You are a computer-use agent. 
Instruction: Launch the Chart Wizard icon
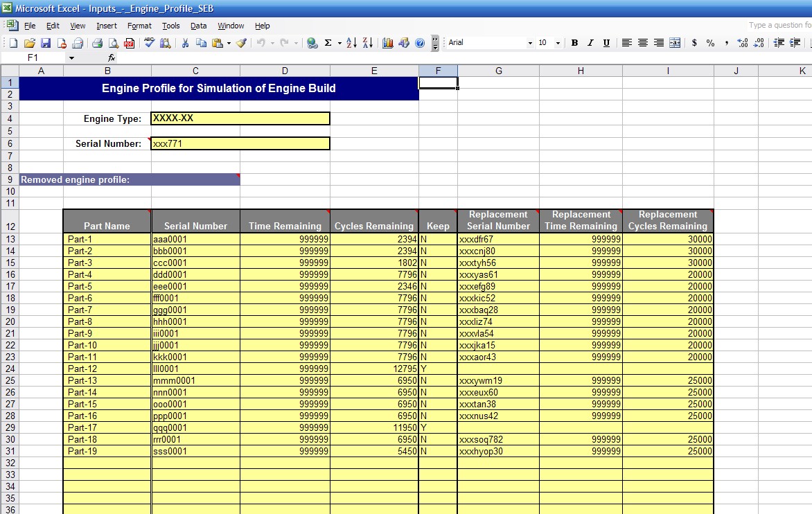tap(387, 43)
